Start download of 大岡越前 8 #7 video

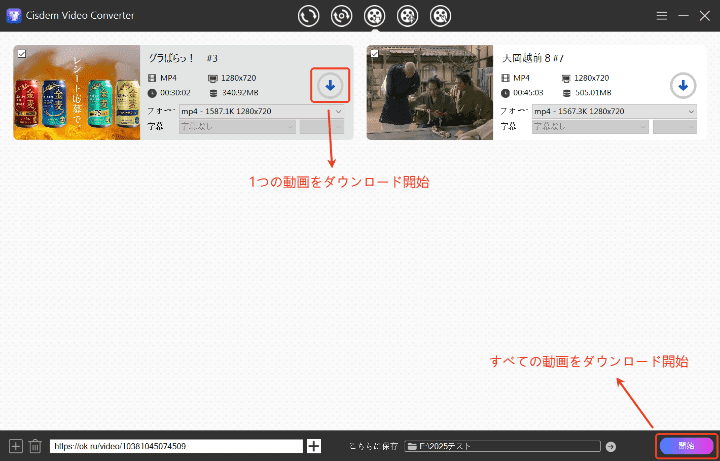[x=683, y=86]
